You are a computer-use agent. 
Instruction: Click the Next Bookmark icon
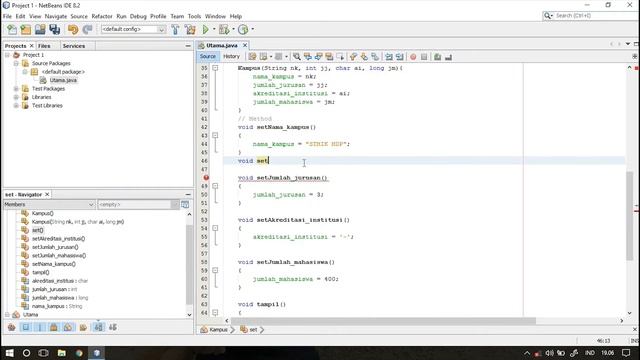[x=364, y=57]
